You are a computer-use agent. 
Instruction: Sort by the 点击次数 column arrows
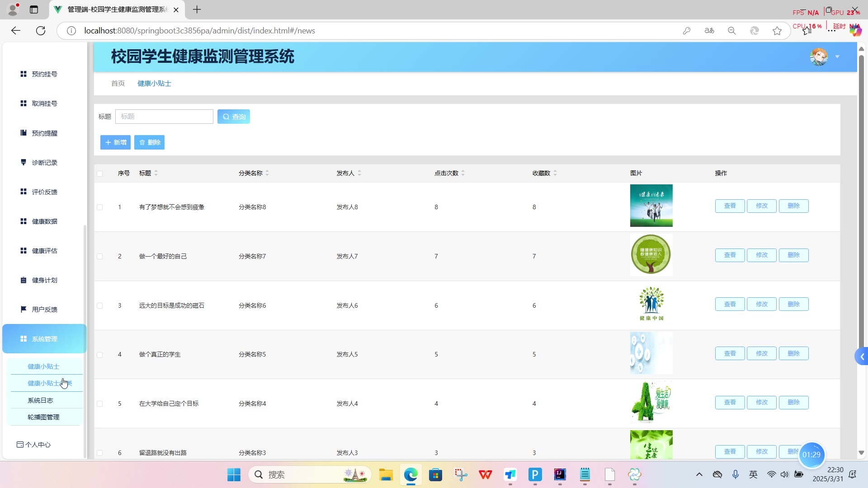(x=463, y=173)
